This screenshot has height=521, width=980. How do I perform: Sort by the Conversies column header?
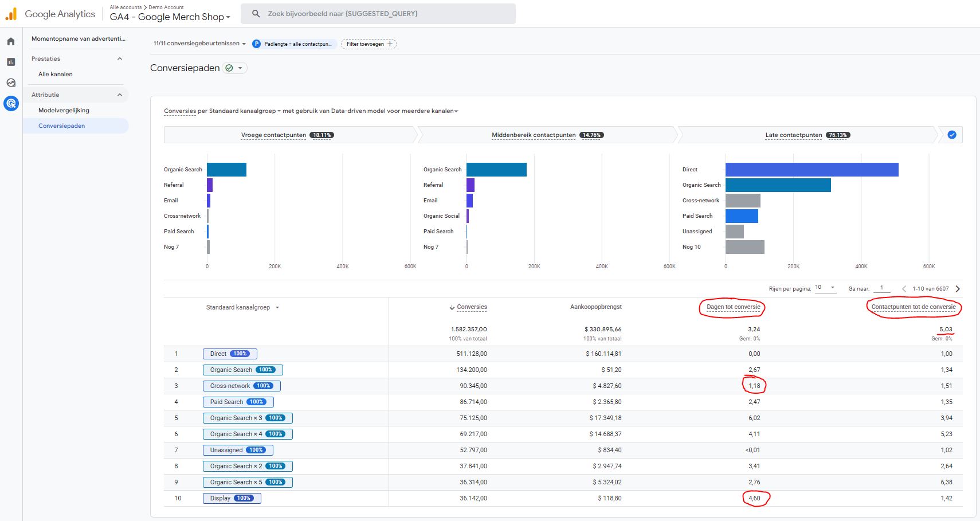pos(471,307)
